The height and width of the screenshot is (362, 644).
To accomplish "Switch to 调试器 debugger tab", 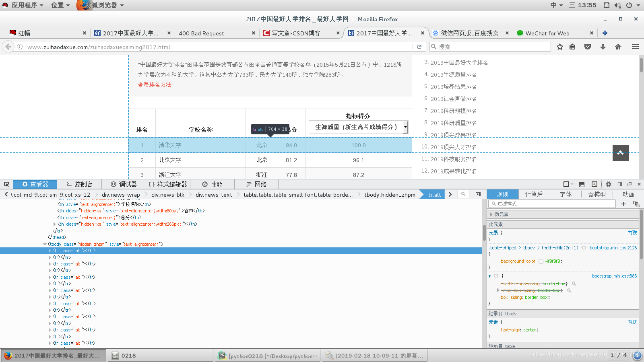I will click(124, 184).
